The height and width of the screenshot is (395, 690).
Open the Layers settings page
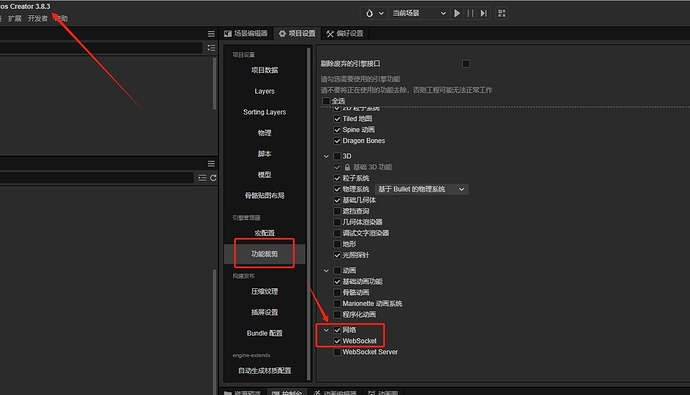click(264, 91)
